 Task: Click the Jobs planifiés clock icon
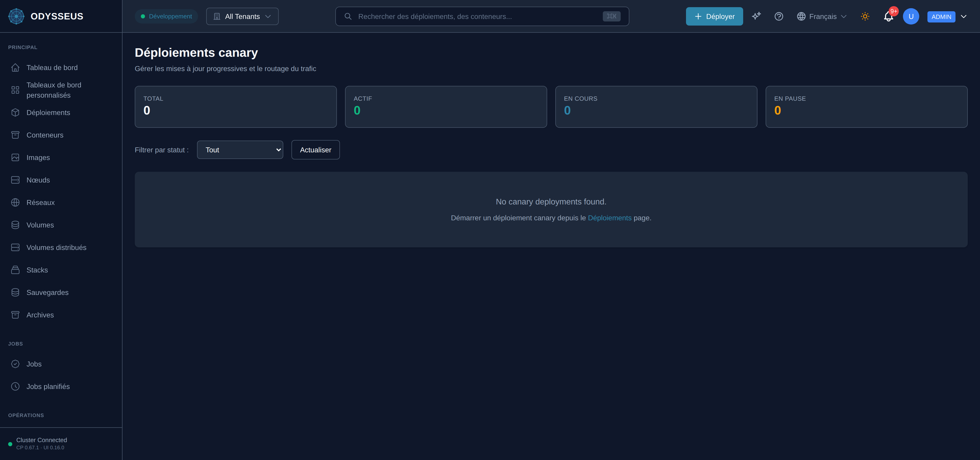pyautogui.click(x=15, y=386)
